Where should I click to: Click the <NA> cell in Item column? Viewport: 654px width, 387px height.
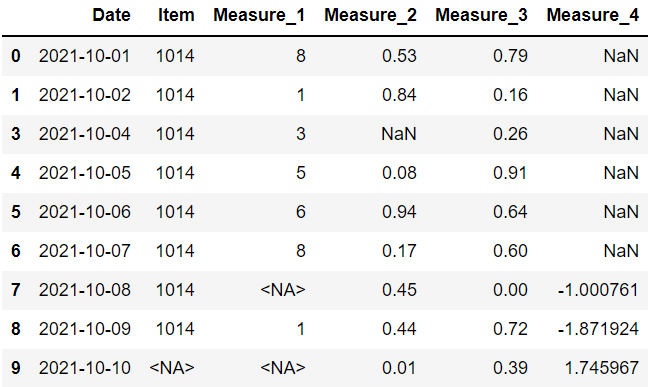172,368
